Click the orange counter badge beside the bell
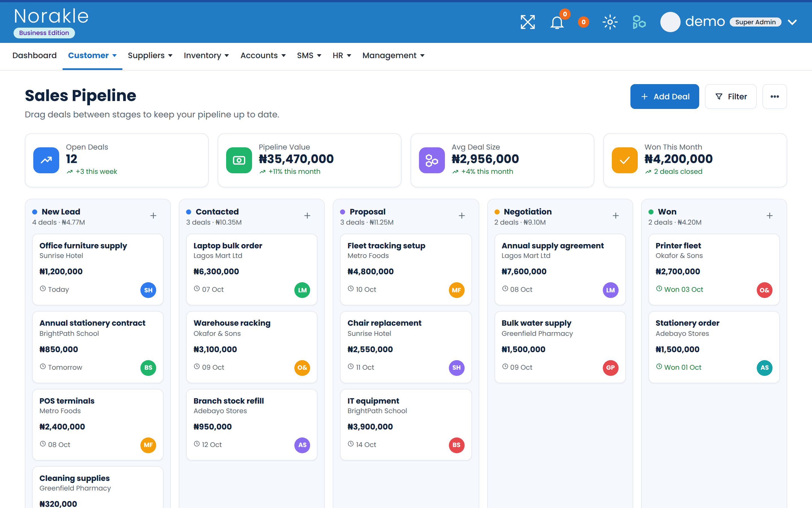 584,22
